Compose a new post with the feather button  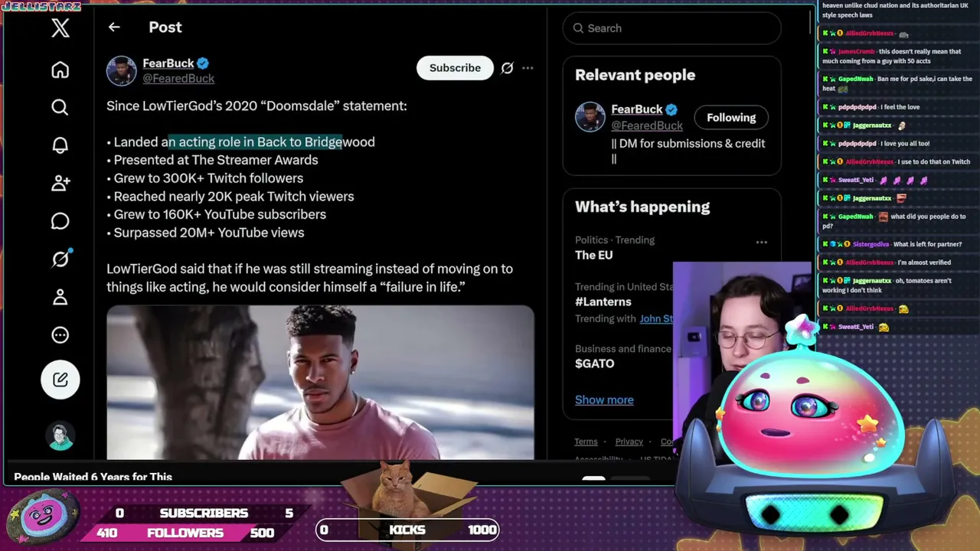[60, 380]
